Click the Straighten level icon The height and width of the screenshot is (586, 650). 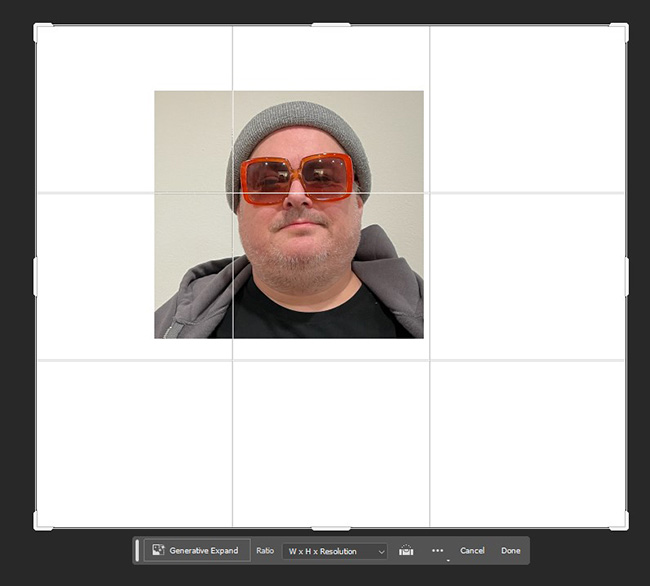click(406, 551)
